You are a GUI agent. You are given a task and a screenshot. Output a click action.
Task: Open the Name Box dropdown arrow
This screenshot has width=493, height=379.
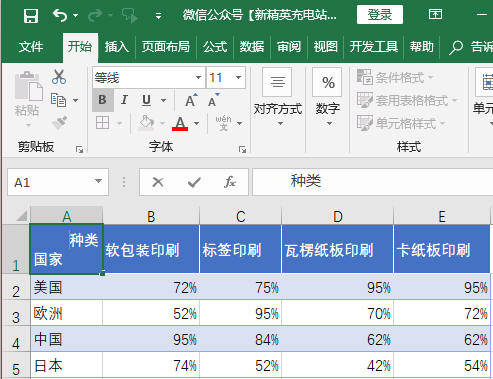(98, 181)
